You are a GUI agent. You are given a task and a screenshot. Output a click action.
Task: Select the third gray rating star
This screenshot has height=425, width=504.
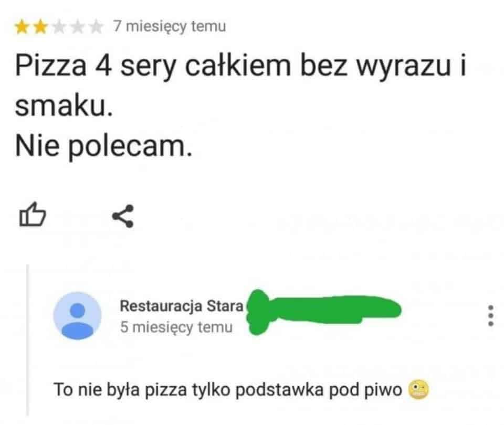(59, 27)
